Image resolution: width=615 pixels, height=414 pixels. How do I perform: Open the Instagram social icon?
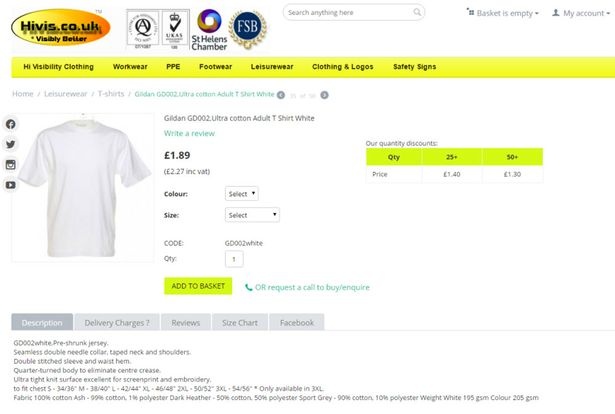tap(10, 164)
